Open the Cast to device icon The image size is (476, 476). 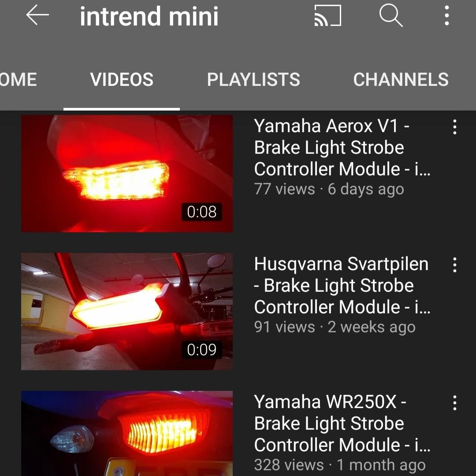click(x=328, y=15)
